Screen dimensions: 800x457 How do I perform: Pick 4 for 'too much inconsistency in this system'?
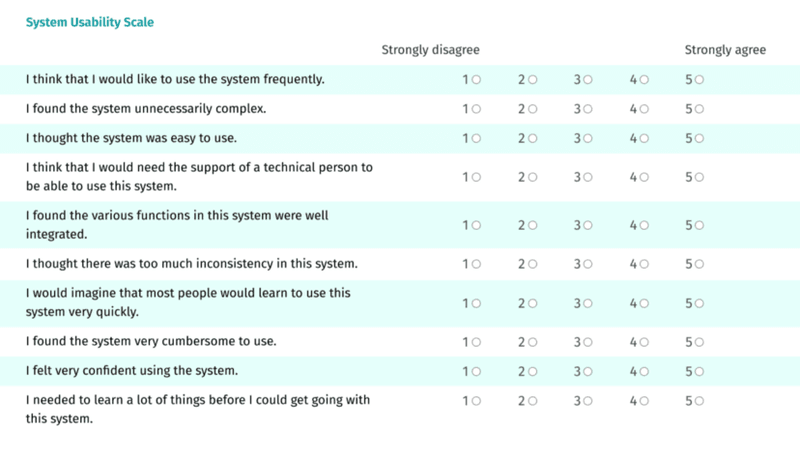coord(644,264)
